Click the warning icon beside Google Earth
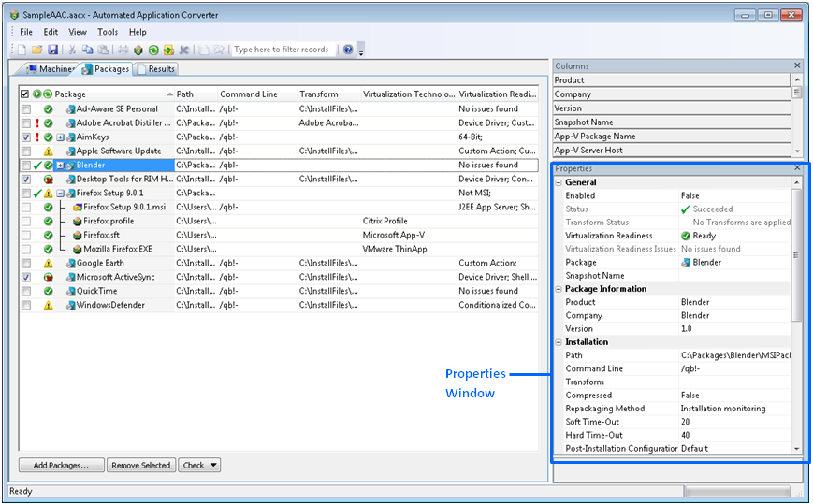This screenshot has width=813, height=504. (49, 264)
